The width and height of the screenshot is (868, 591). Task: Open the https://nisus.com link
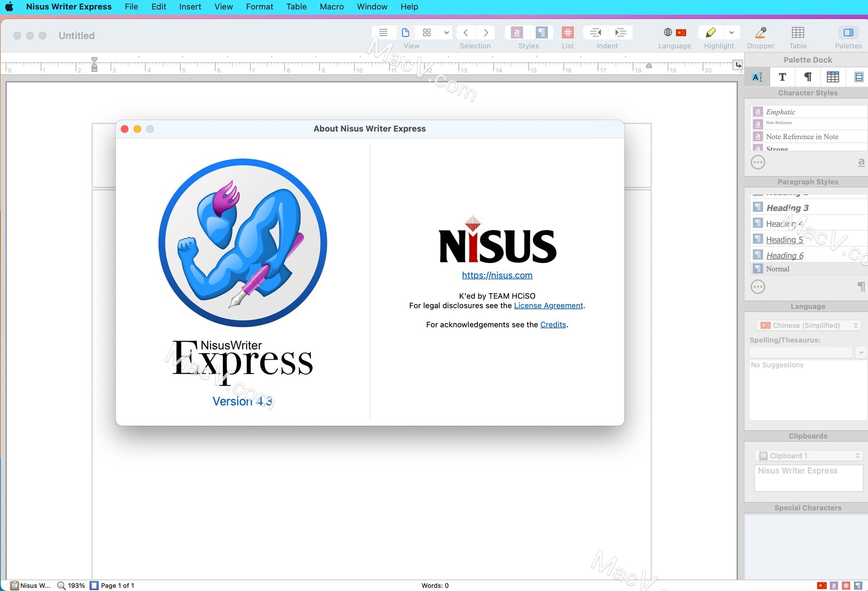pyautogui.click(x=497, y=275)
